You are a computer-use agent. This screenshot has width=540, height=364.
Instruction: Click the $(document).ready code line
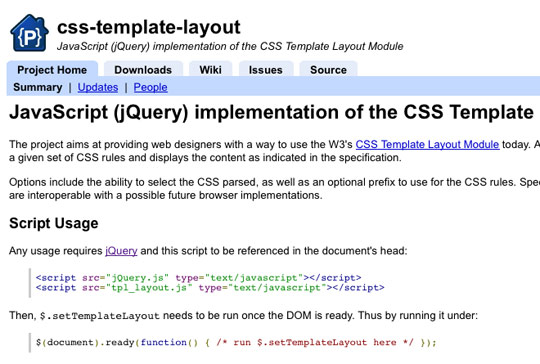(236, 343)
